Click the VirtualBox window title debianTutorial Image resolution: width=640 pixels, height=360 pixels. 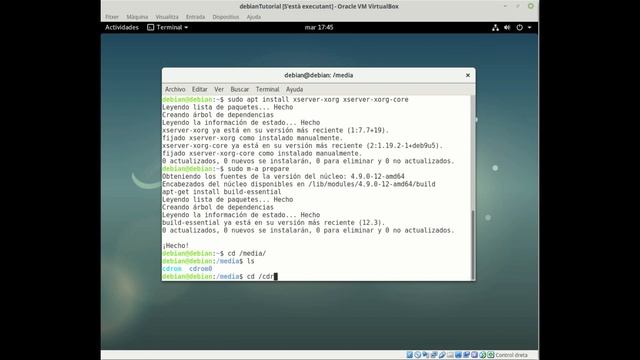point(319,6)
